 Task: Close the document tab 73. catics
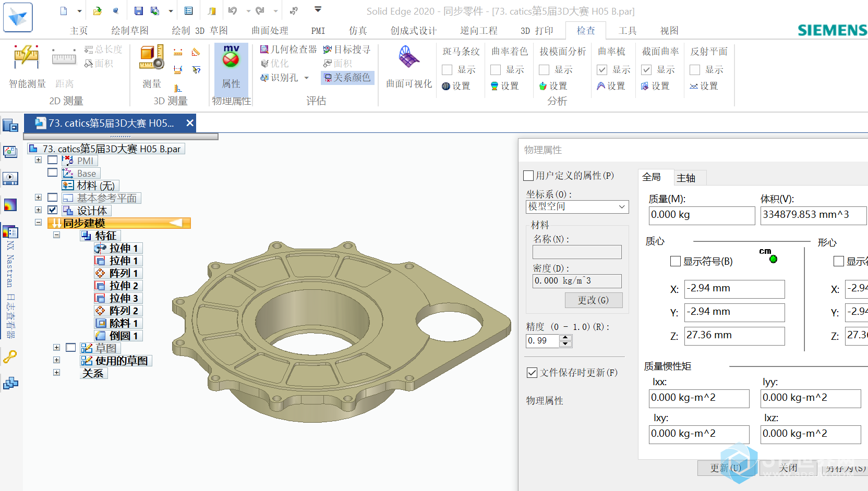click(190, 123)
